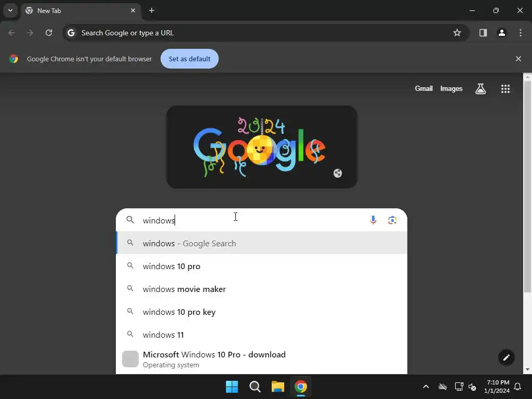The image size is (532, 399).
Task: Go forward with the forward arrow
Action: pyautogui.click(x=30, y=33)
